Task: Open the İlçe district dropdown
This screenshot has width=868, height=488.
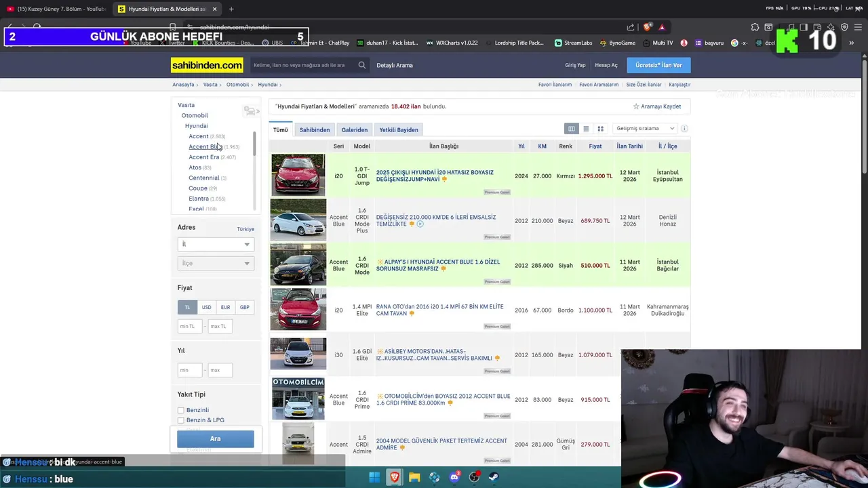Action: [x=216, y=263]
